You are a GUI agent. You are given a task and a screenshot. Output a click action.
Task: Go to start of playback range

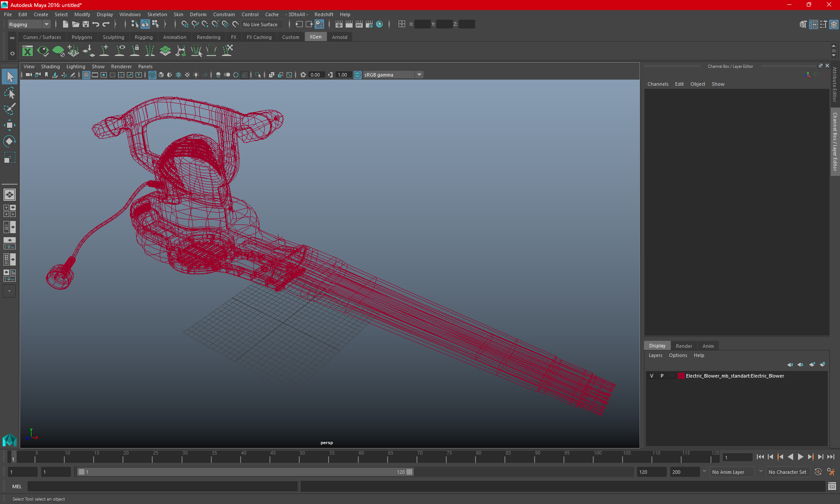click(760, 457)
